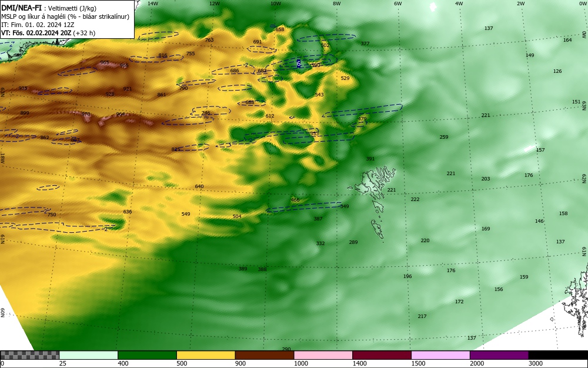Click the pale green 25–400 legend swatch
588x368 pixels.
[89, 355]
